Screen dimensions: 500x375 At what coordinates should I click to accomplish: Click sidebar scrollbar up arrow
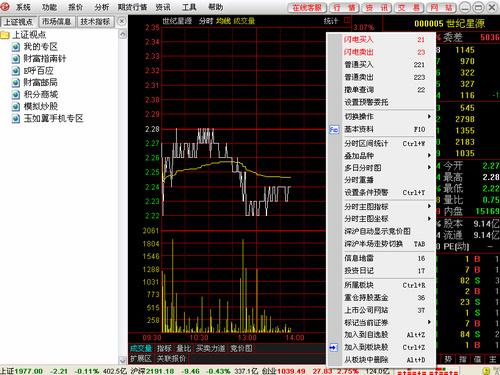point(123,34)
